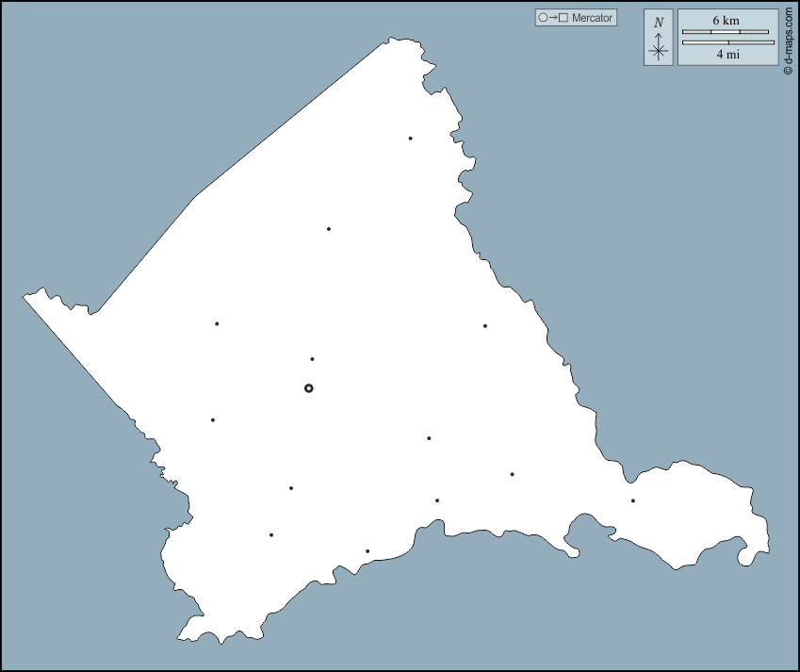Click the southernmost tip of the white territory
Viewport: 800px width, 672px height.
tap(220, 643)
